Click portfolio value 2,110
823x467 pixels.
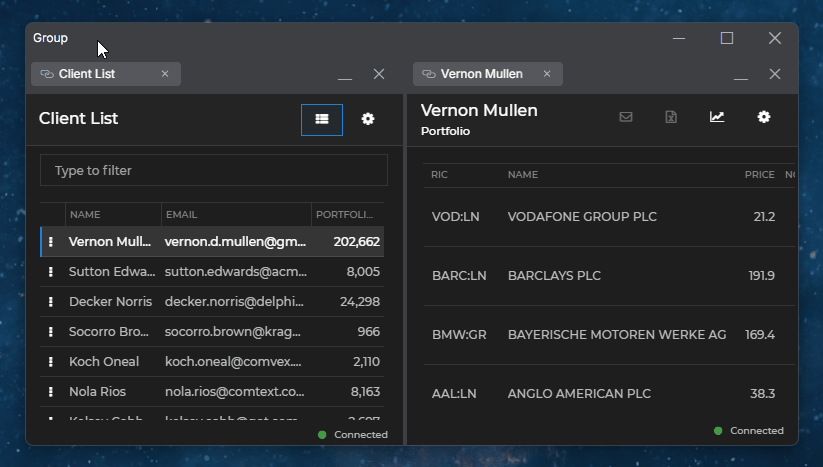[366, 362]
